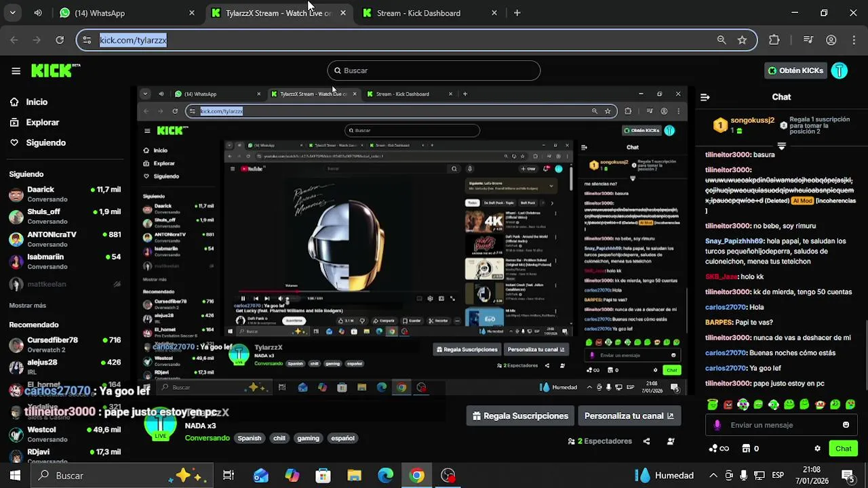The image size is (868, 488).
Task: Show hidden system tray icons
Action: (x=713, y=476)
